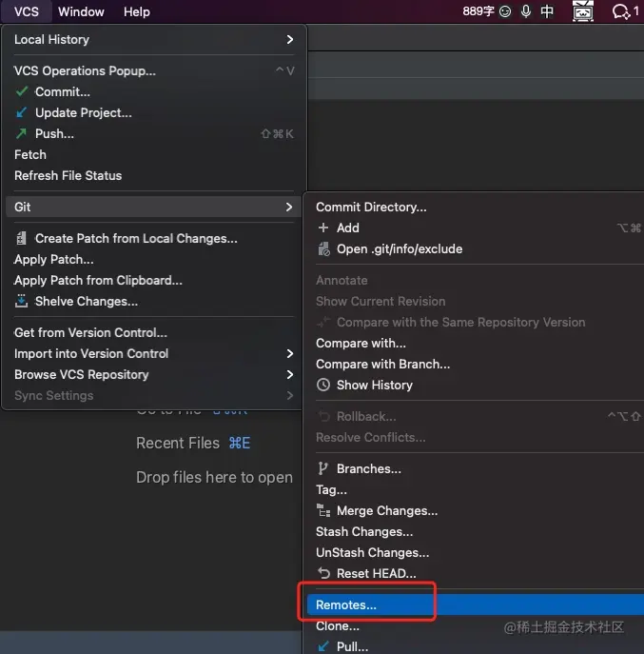
Task: Select the highlighted Remotes... entry
Action: tap(476, 604)
